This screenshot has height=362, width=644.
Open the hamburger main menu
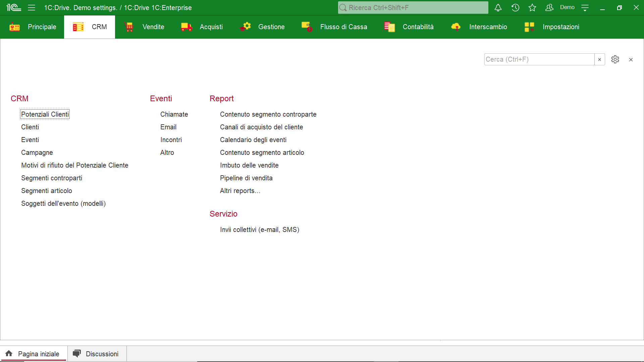coord(32,7)
